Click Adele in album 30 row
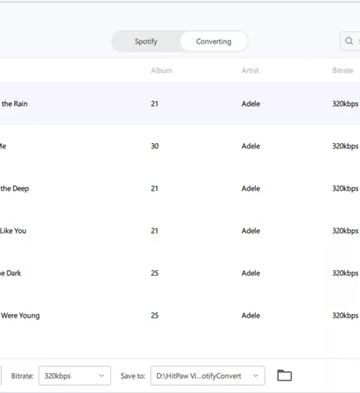Screen dimensions: 360x393 (x=251, y=146)
